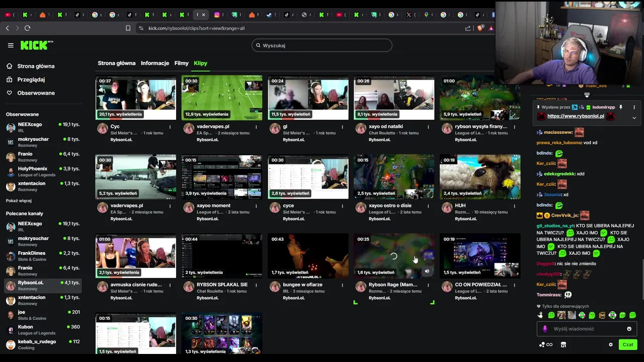Switch to the Filmy tab
644x362 pixels.
(182, 63)
